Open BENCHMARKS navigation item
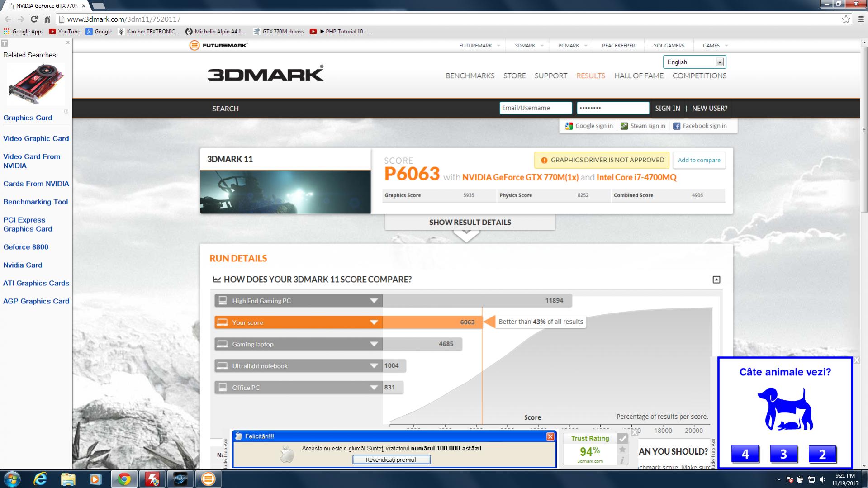The height and width of the screenshot is (488, 868). 470,76
